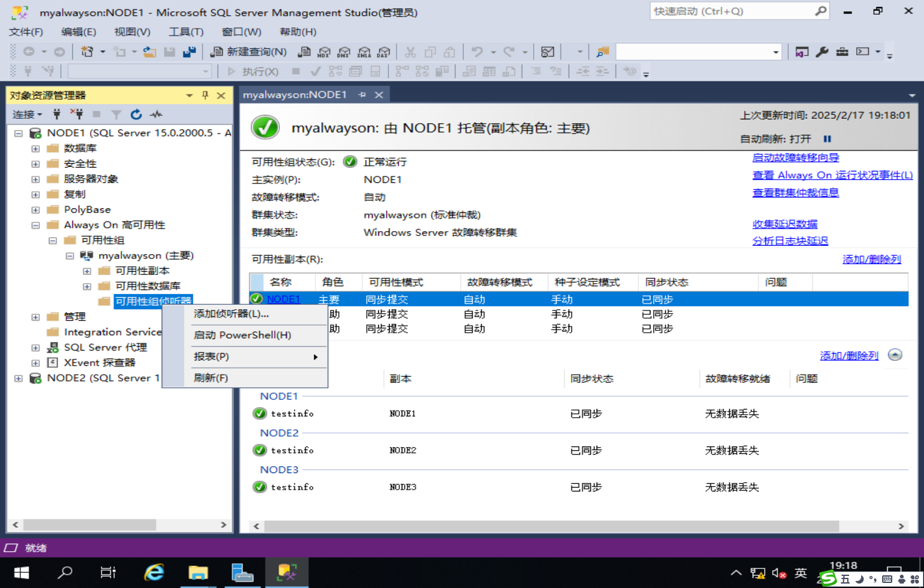Click the 同步状态 column header in replica table

click(699, 282)
